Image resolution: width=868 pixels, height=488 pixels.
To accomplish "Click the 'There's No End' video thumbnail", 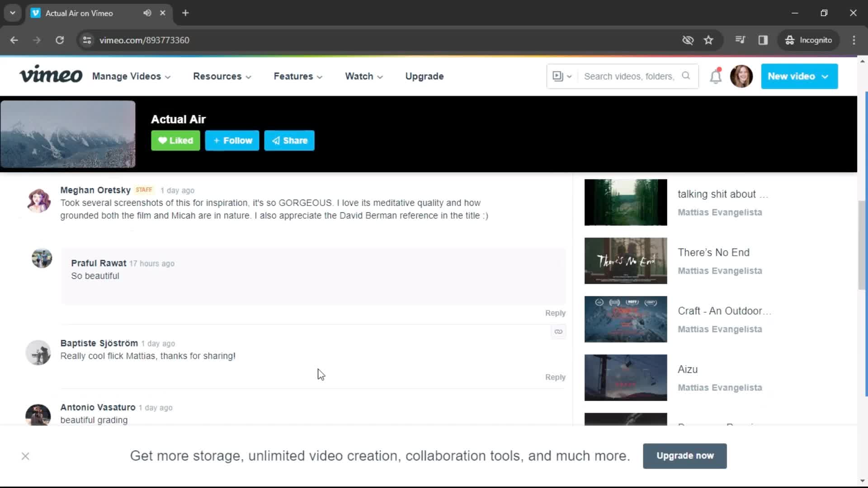I will click(x=625, y=261).
